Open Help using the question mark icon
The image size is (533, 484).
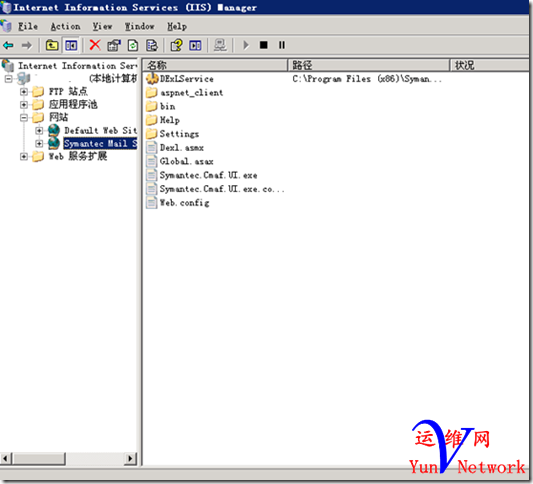click(176, 45)
